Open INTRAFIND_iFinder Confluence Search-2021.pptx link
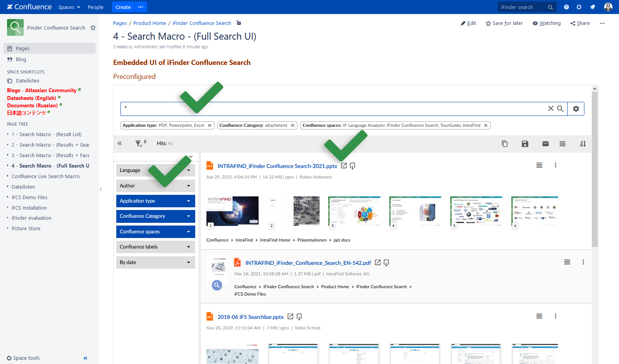The image size is (619, 364). click(x=277, y=166)
